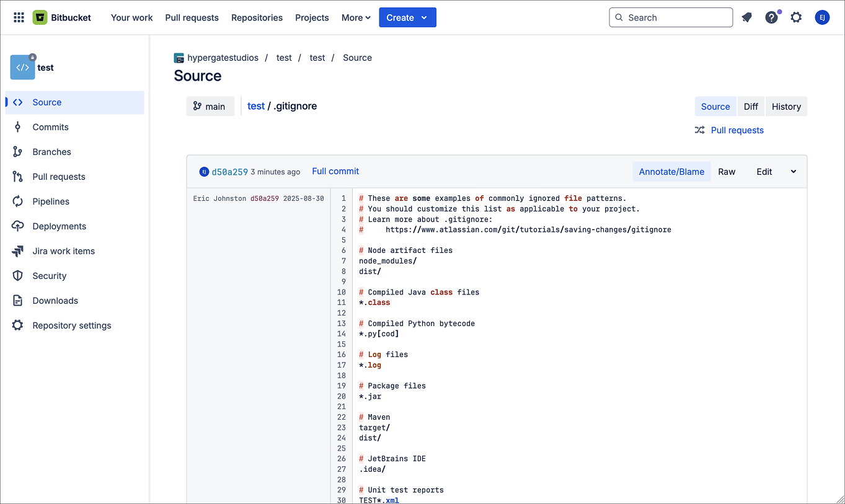
Task: Open the notifications bell icon
Action: 746,17
